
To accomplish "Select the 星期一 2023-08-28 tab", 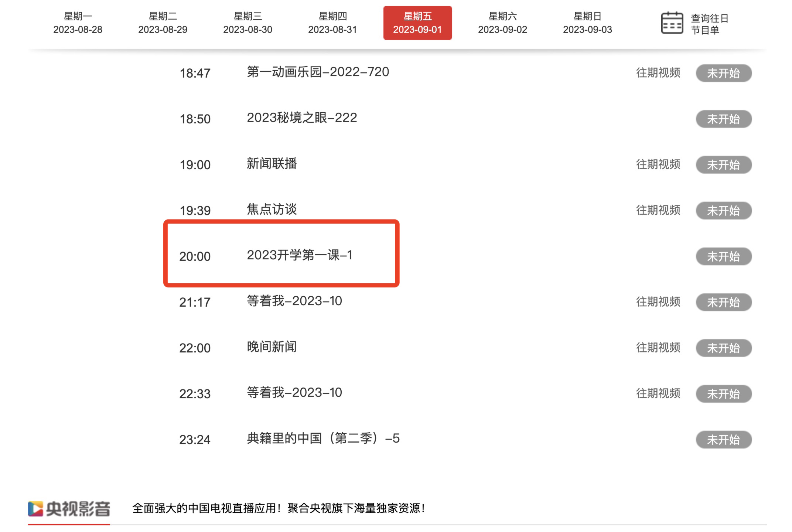I will [78, 23].
